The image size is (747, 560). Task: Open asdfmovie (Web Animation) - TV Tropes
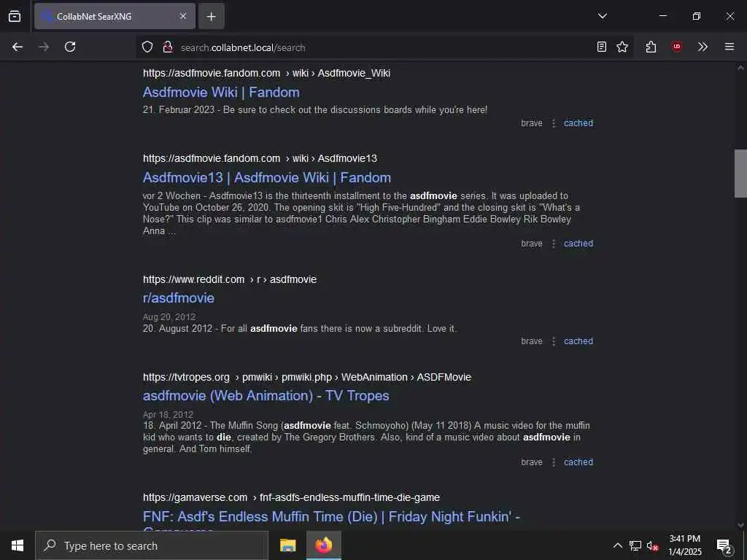266,396
